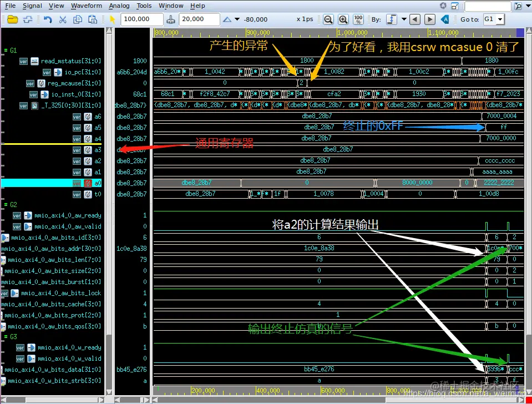The image size is (532, 404).
Task: Click the search field at top right
Action: (x=487, y=6)
